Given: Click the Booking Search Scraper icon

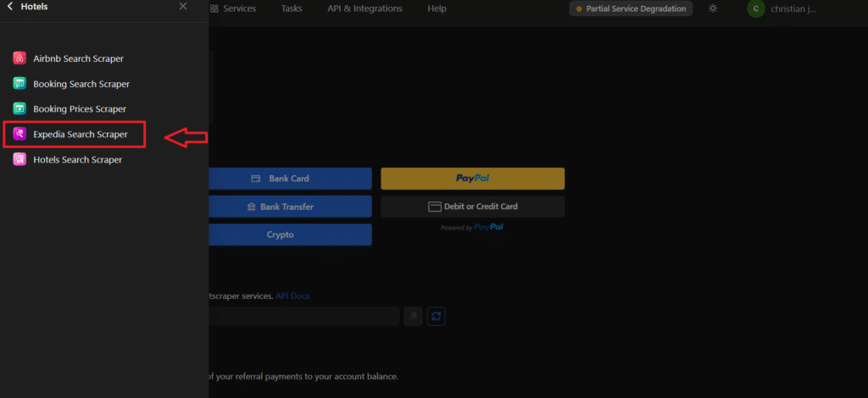Looking at the screenshot, I should pos(19,84).
